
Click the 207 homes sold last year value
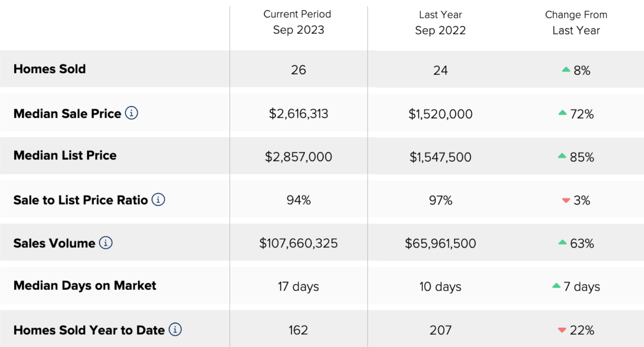tap(440, 330)
